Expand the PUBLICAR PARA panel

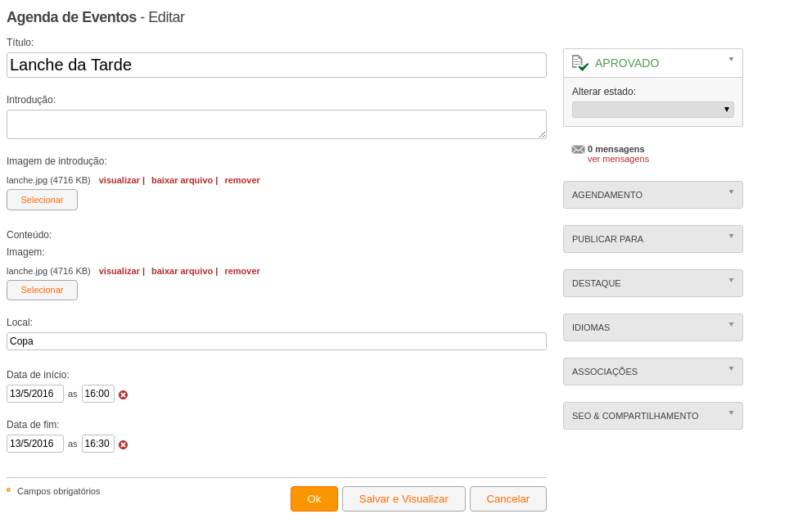(x=653, y=239)
